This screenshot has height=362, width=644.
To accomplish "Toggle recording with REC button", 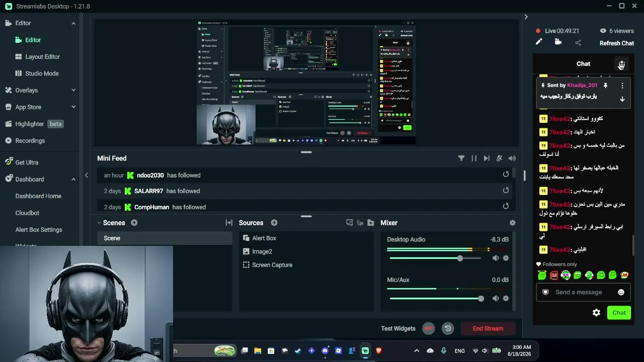I will [428, 328].
